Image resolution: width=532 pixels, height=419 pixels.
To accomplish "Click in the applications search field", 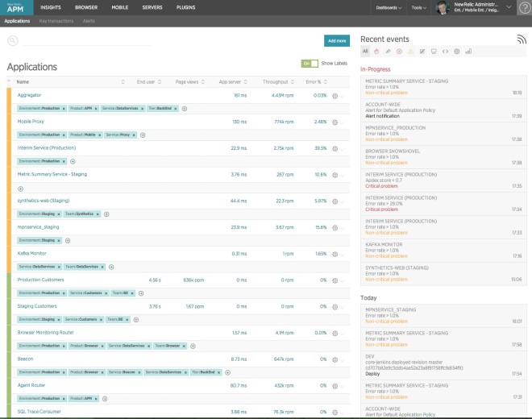I will pos(88,41).
